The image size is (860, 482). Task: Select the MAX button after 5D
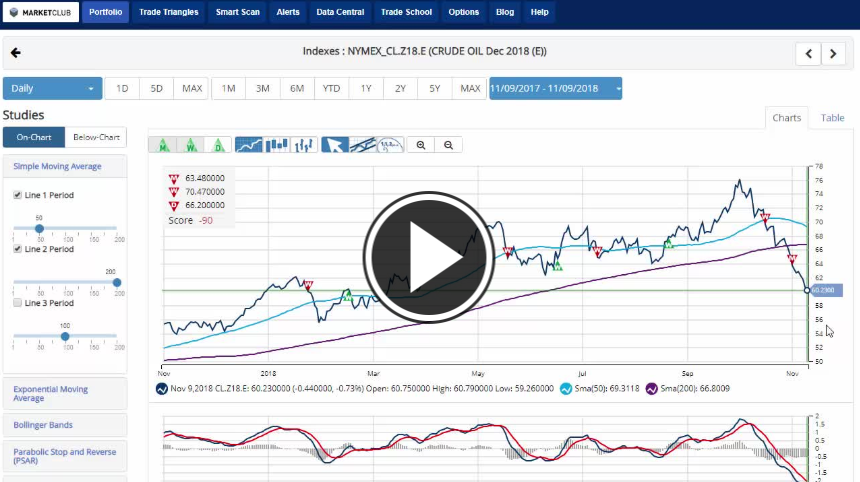coord(191,88)
